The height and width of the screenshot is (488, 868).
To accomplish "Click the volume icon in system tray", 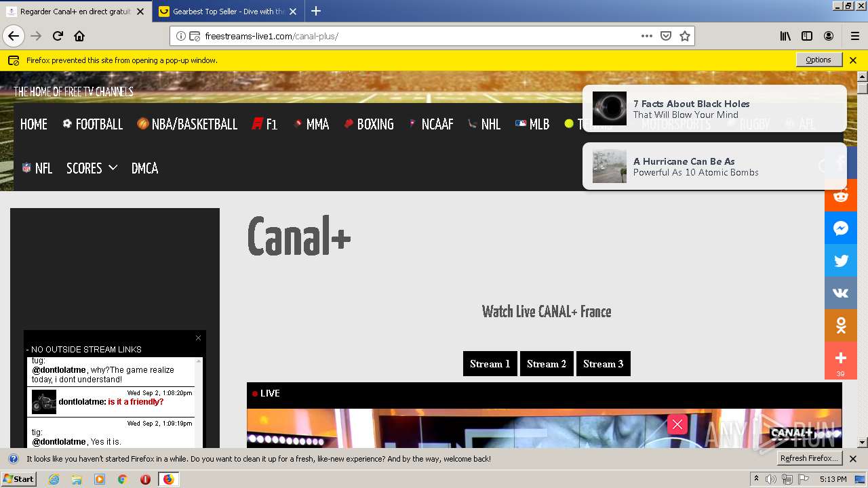I will click(771, 479).
